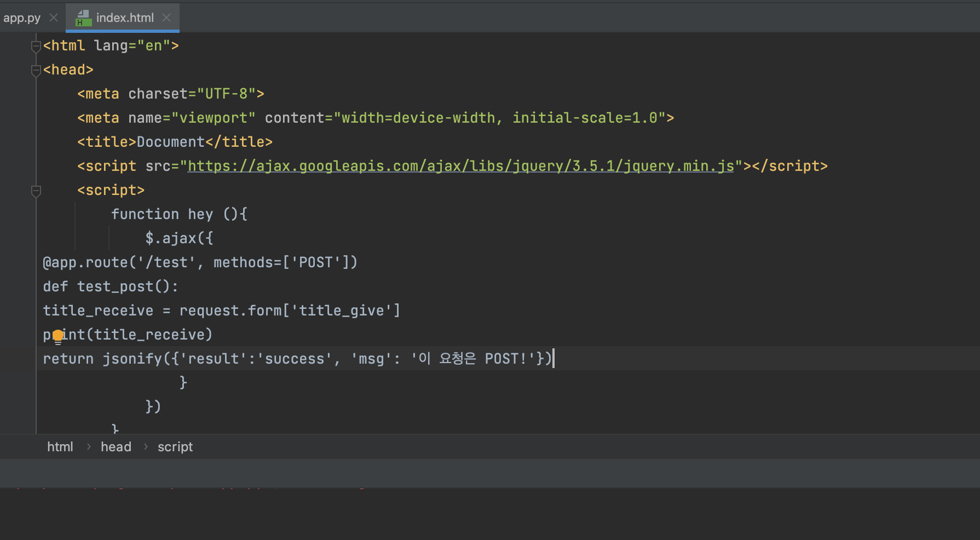Click the <title>Document</title> line
The height and width of the screenshot is (540, 980).
click(175, 142)
